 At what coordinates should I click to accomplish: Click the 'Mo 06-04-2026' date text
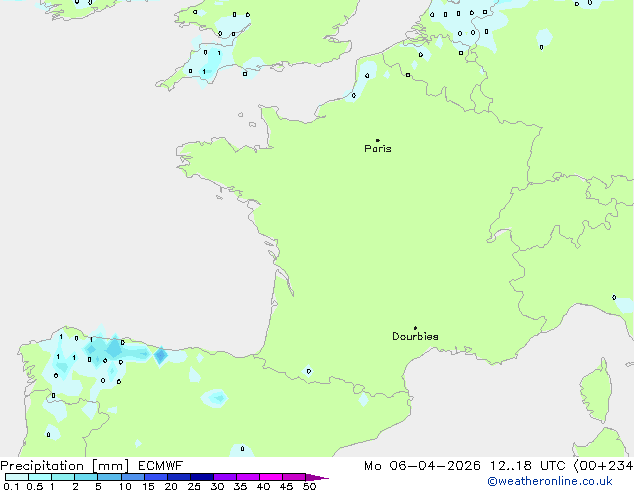422,466
